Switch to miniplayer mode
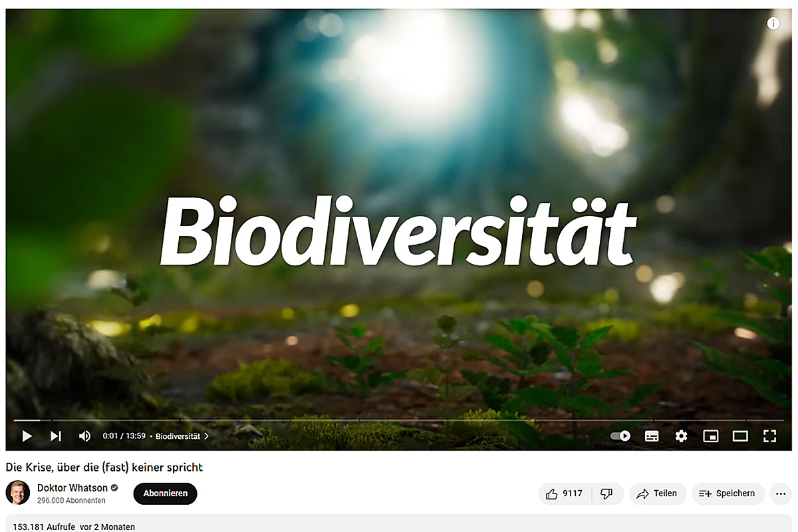This screenshot has height=532, width=798. click(x=711, y=436)
